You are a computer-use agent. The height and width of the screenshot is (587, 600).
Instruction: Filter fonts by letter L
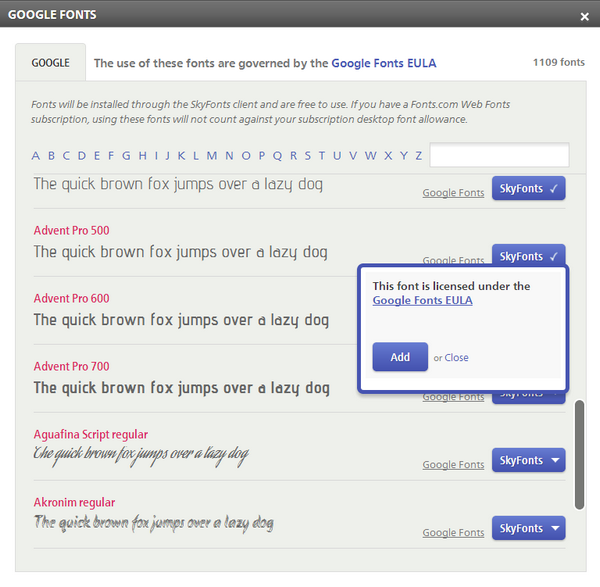[x=196, y=156]
